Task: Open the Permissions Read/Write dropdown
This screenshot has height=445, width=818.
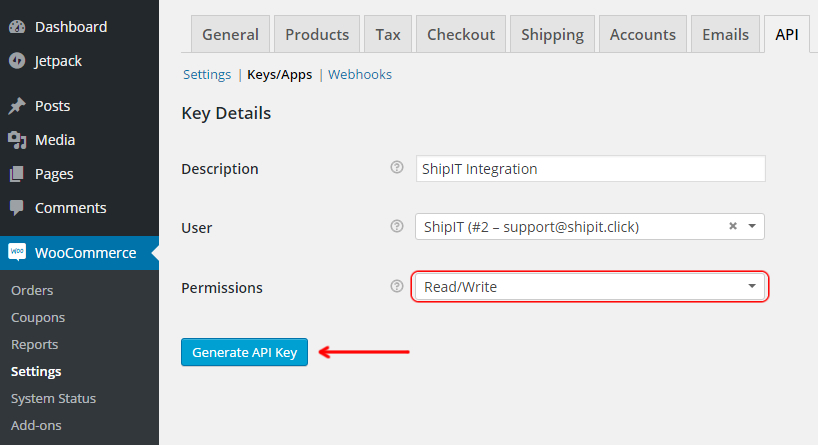Action: pos(590,286)
